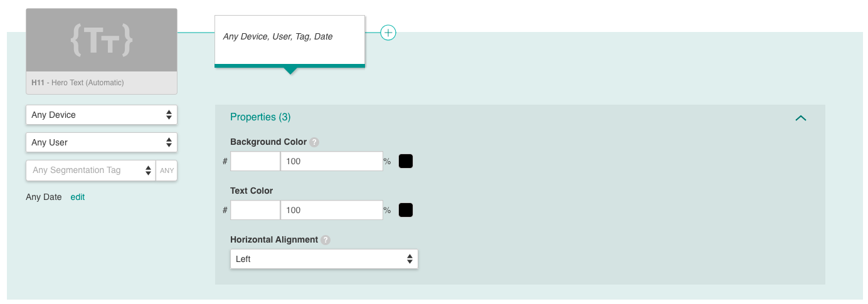Click the Background Color opacity percent field
Screen dimensions: 868x304
tap(332, 161)
